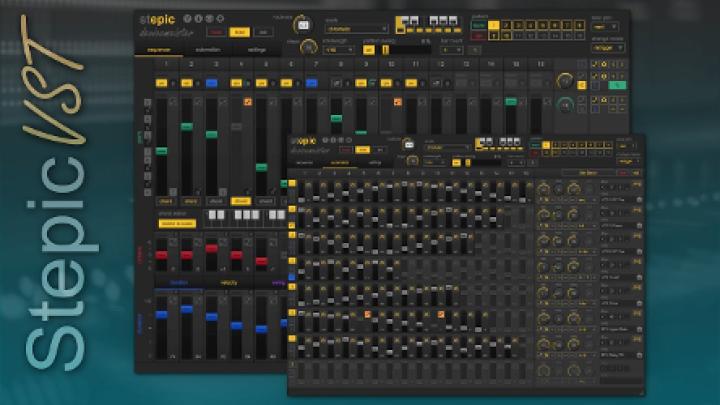Click green slider handle on step 1
Image resolution: width=720 pixels, height=405 pixels.
pos(162,151)
